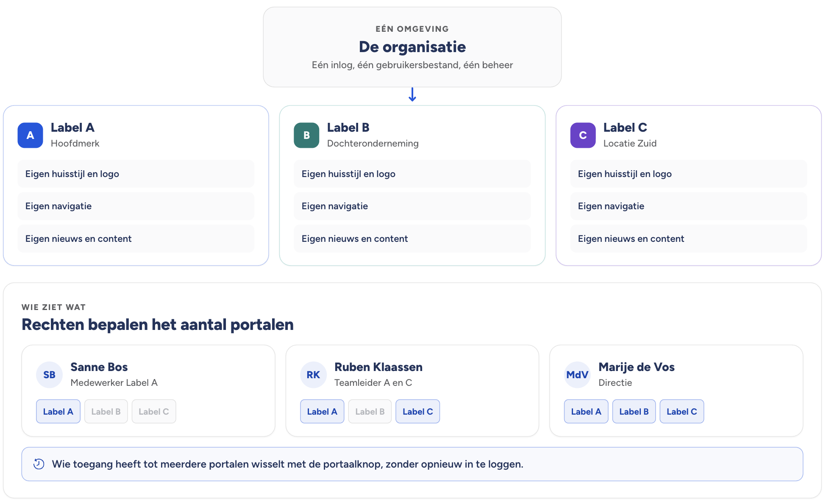829x504 pixels.
Task: Open Eigen navigatie row in Label A
Action: [x=136, y=206]
